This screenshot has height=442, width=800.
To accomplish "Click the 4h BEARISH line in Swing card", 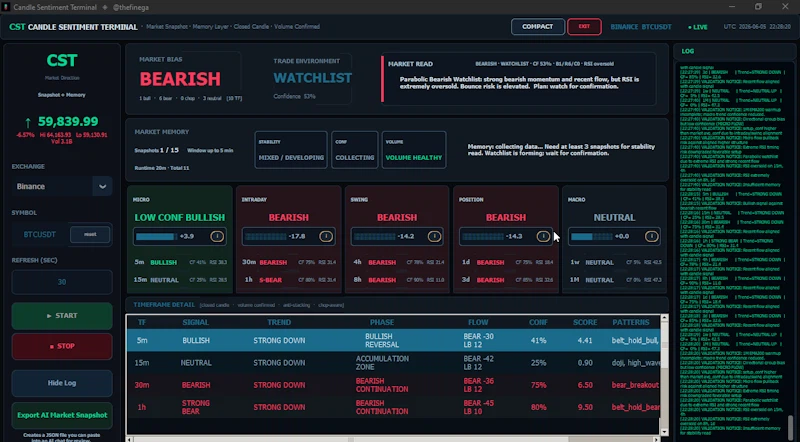I will click(x=398, y=262).
